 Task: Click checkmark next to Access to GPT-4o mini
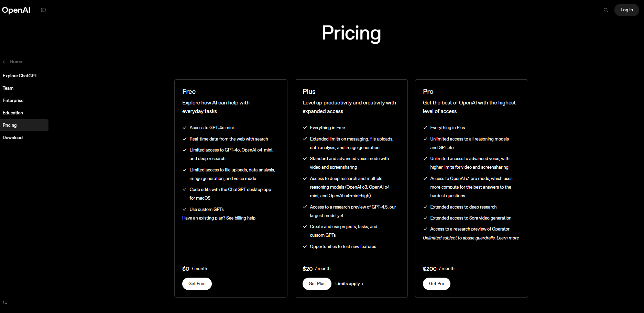185,127
